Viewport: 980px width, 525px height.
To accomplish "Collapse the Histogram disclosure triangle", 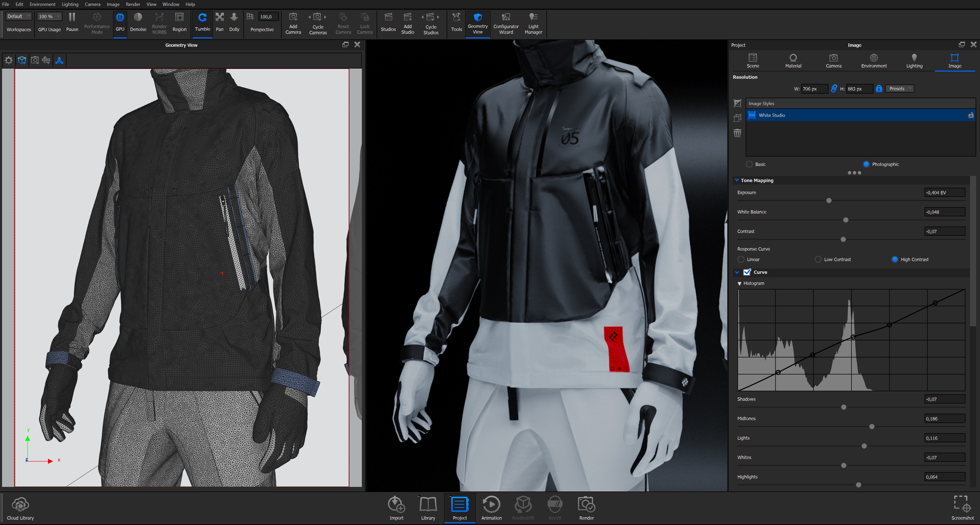I will click(740, 284).
